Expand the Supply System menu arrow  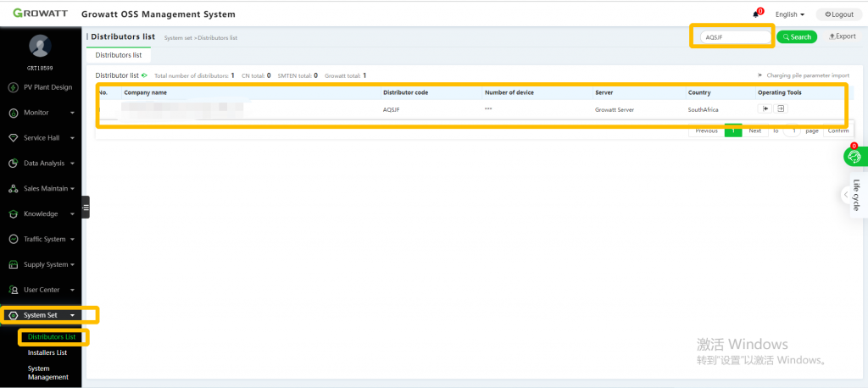coord(72,264)
